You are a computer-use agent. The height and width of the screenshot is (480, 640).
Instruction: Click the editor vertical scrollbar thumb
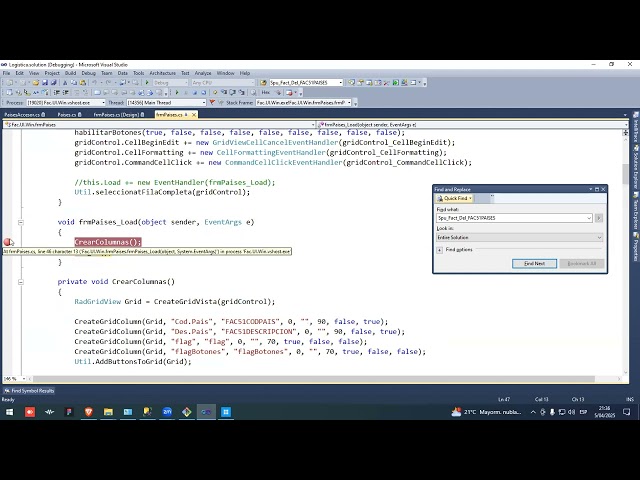click(625, 174)
